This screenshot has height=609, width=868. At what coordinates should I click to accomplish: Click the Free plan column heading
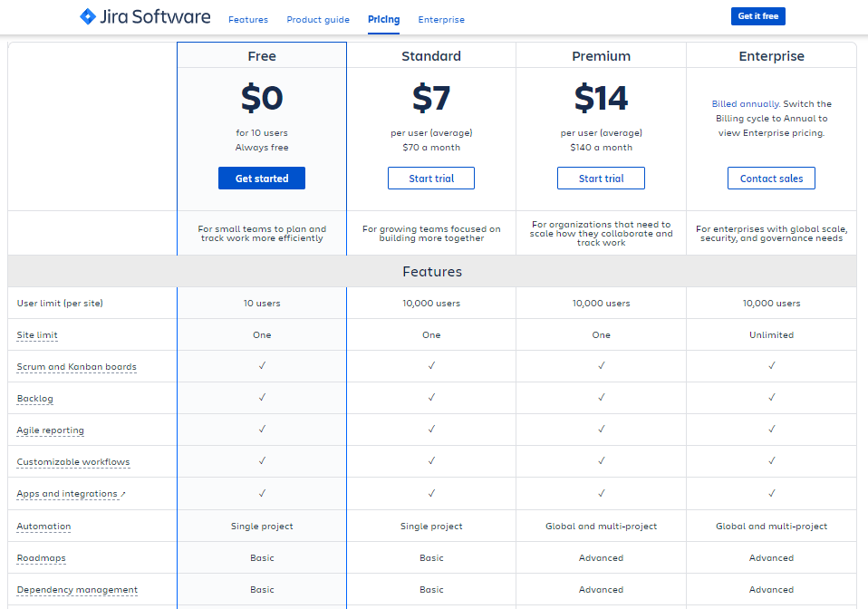click(262, 56)
